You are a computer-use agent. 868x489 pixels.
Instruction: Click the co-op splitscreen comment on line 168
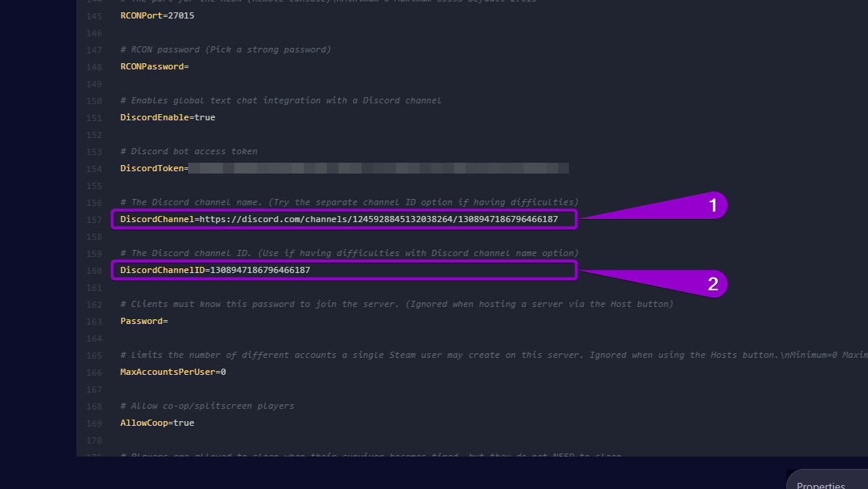click(207, 406)
